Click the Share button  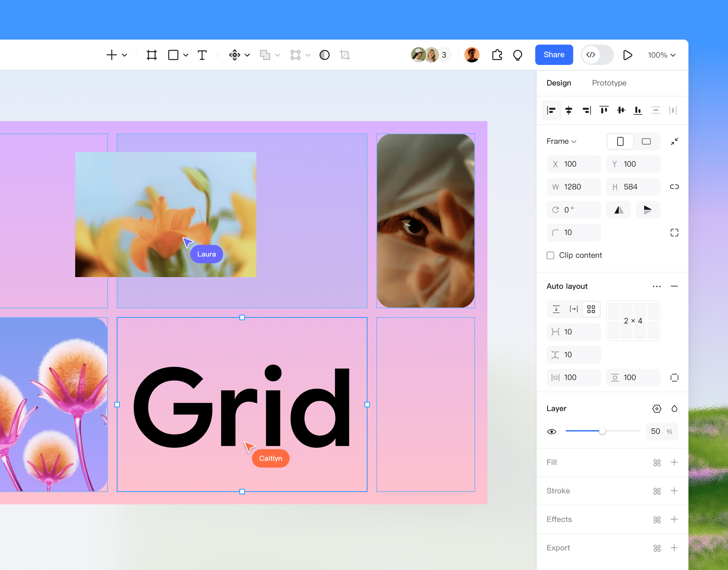coord(554,55)
